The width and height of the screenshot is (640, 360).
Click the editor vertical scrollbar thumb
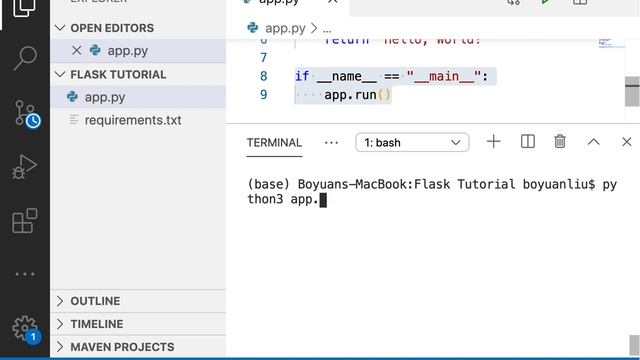click(632, 91)
